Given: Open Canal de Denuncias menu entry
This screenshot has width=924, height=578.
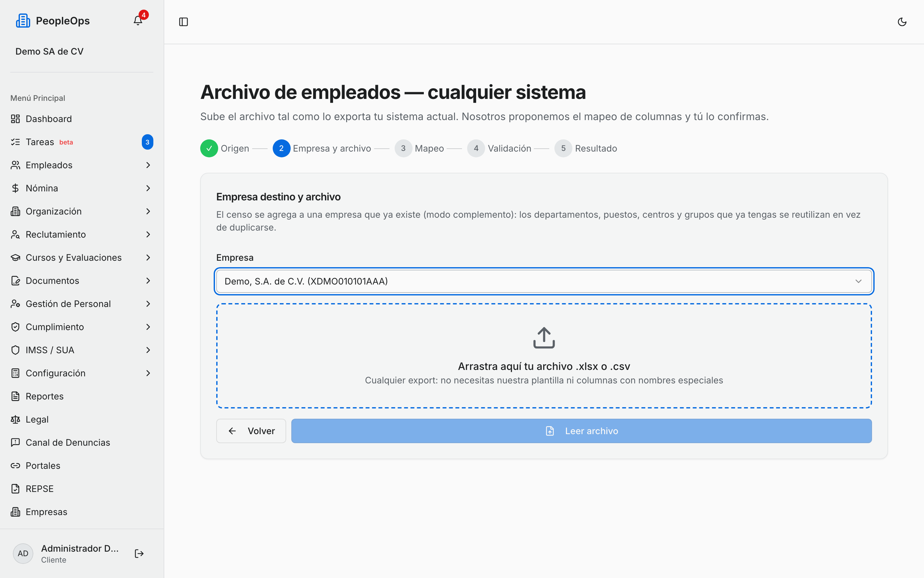Looking at the screenshot, I should click(x=82, y=443).
